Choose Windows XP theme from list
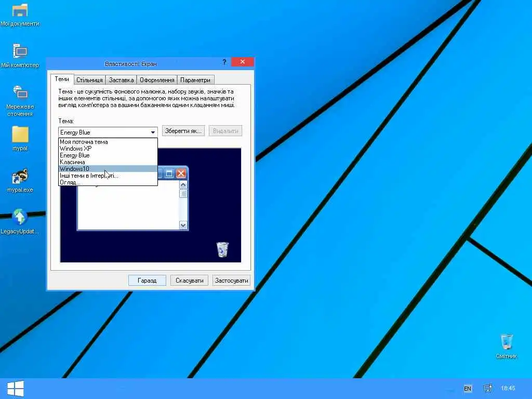The height and width of the screenshot is (399, 532). coord(108,149)
